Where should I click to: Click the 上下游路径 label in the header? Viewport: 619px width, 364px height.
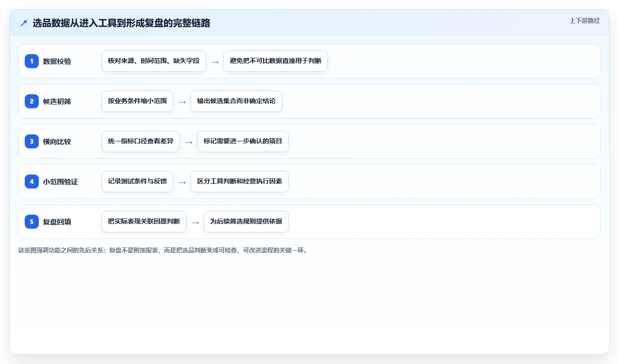[x=584, y=21]
